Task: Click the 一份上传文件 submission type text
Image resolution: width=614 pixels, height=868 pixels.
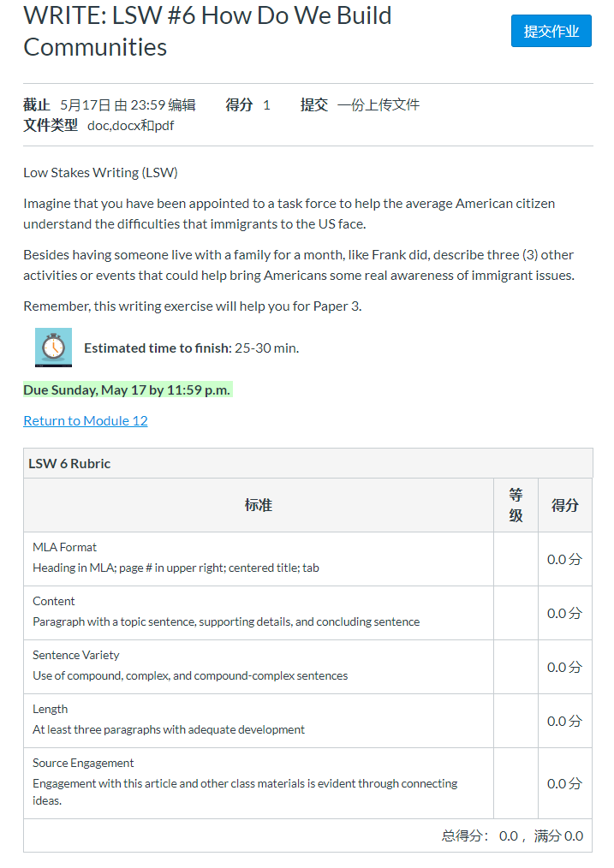Action: 379,104
